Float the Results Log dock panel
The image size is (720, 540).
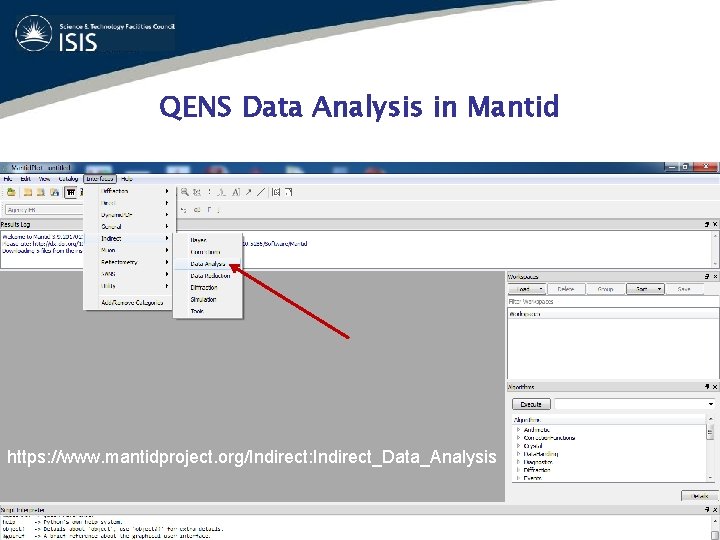coord(707,224)
